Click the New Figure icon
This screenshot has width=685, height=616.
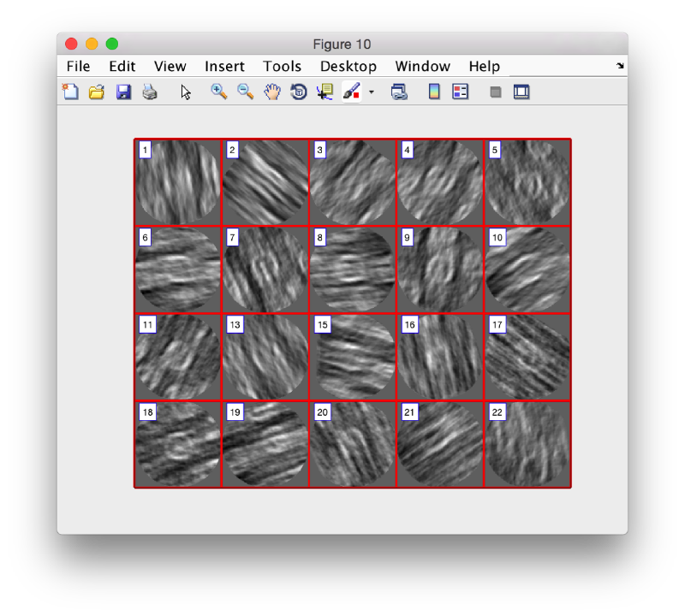tap(70, 92)
